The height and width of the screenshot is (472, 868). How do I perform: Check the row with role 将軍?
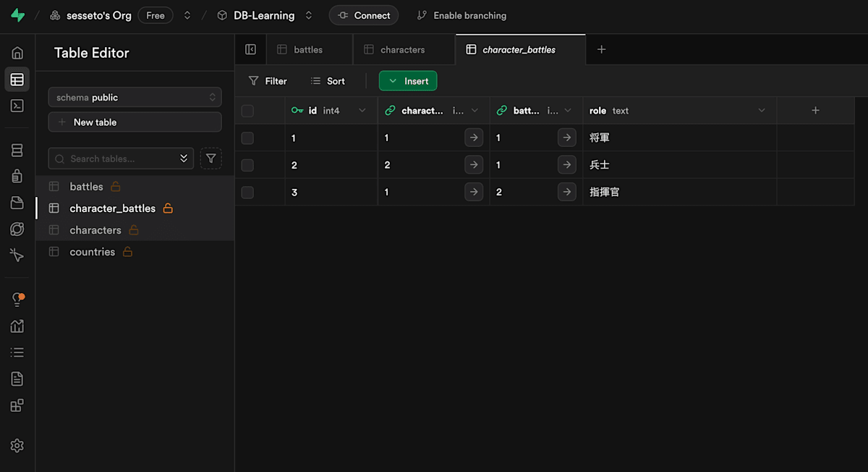(x=247, y=138)
